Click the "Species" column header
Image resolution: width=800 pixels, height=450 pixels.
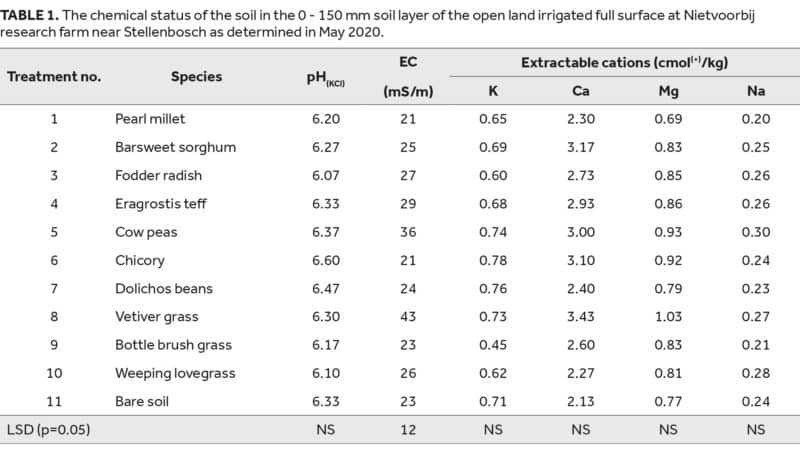(196, 76)
